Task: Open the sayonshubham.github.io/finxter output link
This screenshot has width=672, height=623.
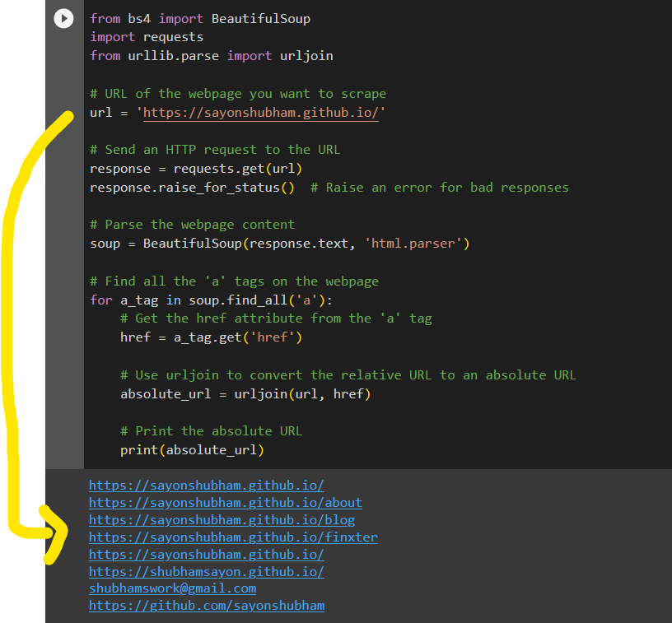Action: point(234,537)
